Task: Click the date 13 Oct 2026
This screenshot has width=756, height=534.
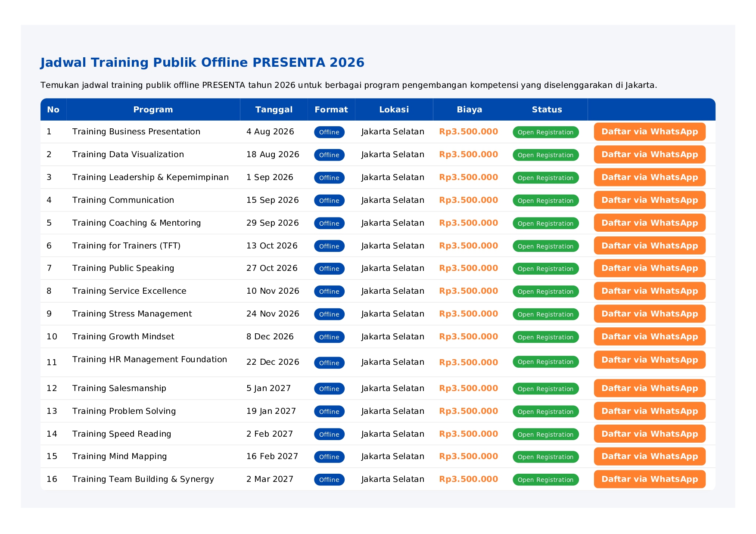Action: (x=272, y=246)
